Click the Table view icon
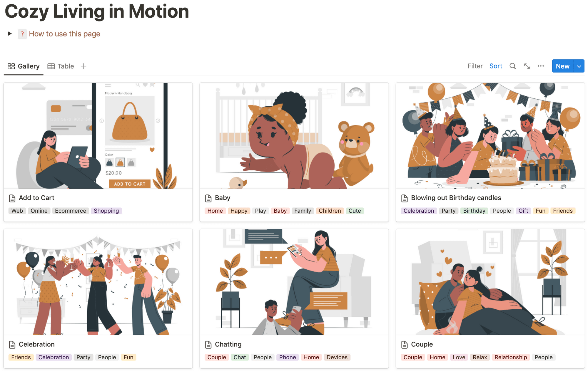The width and height of the screenshot is (588, 371). pos(51,66)
